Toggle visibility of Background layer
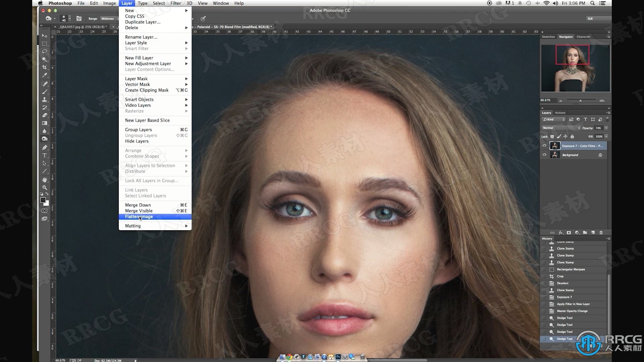This screenshot has width=644, height=362. point(544,155)
